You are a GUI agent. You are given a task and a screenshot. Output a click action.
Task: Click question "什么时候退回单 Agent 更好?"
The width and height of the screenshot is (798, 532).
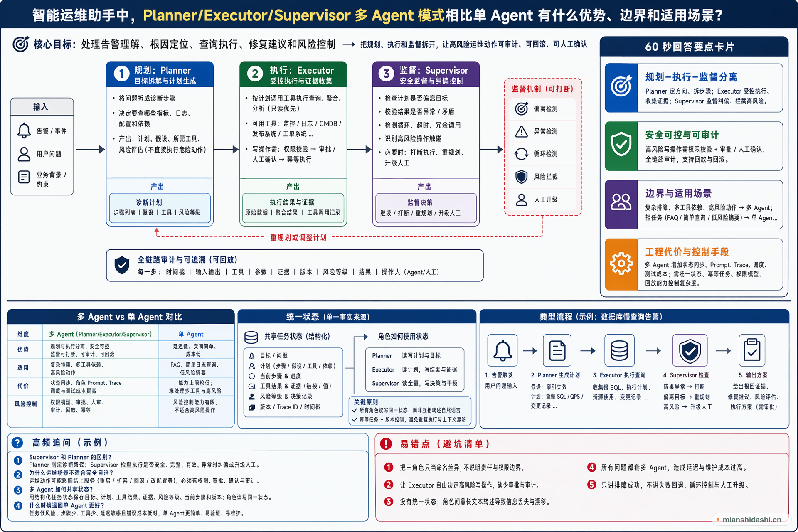(66, 506)
